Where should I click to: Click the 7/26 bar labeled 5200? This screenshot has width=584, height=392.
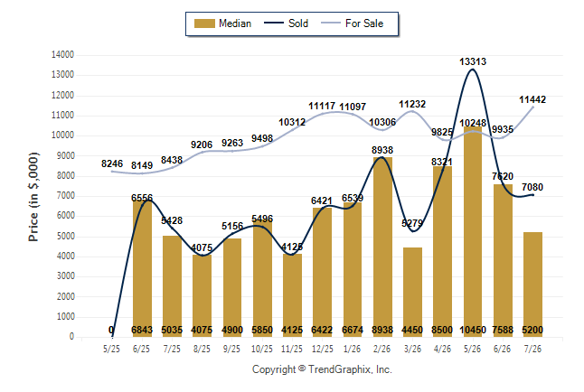[x=532, y=285]
